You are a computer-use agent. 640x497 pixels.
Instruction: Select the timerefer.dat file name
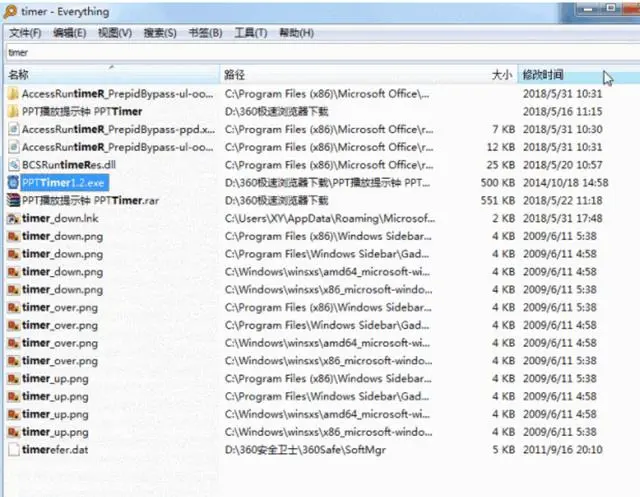point(55,450)
